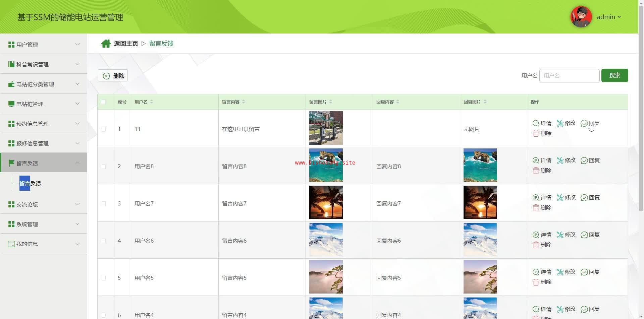Click the 详情 icon in row 1
This screenshot has width=644, height=319.
[536, 123]
